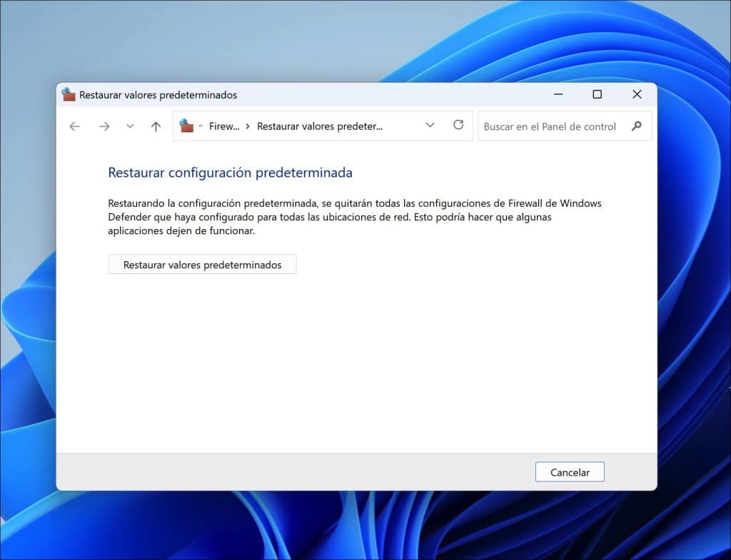Click the breadcrumb overflow chevron before Firew...
Screen dimensions: 731x560
[201, 126]
